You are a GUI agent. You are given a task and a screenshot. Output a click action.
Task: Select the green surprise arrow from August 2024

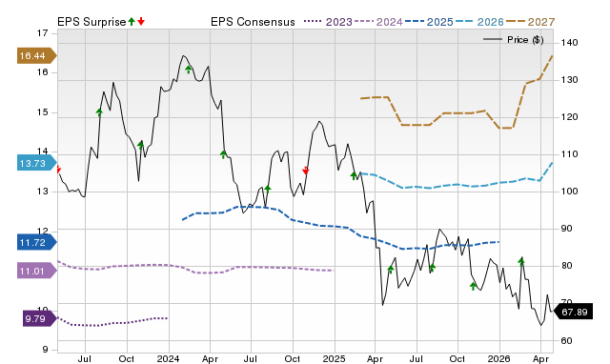pos(268,189)
